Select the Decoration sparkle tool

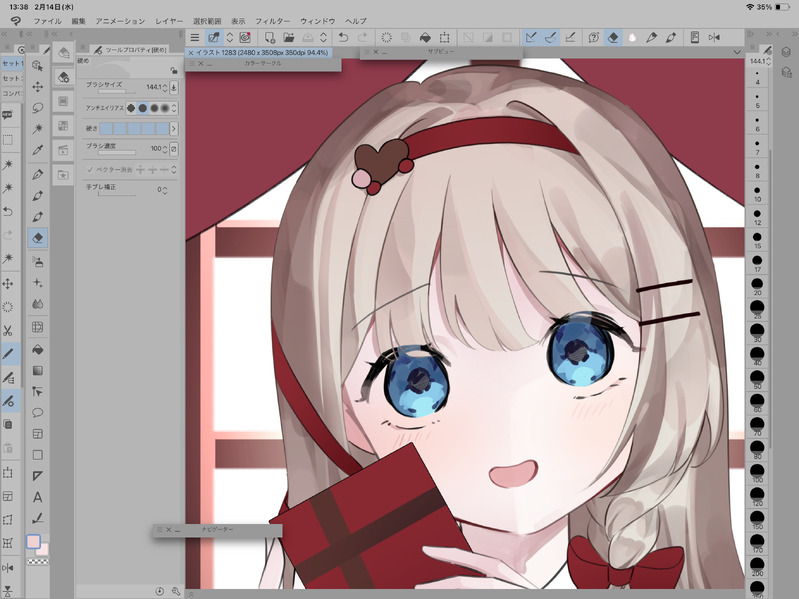(38, 283)
